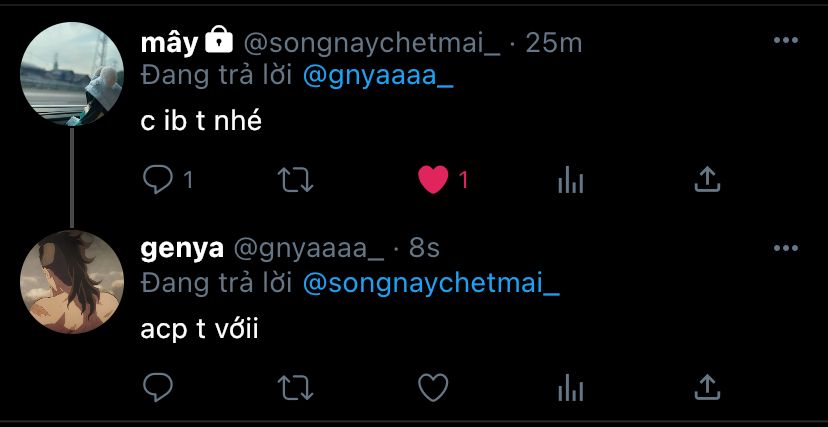Like genya's tweet with the heart icon

pyautogui.click(x=433, y=387)
